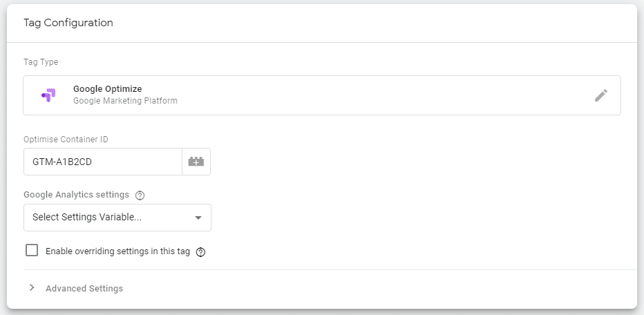Click the 'Enable overriding settings in this tag' label
Image resolution: width=644 pixels, height=315 pixels.
(118, 251)
